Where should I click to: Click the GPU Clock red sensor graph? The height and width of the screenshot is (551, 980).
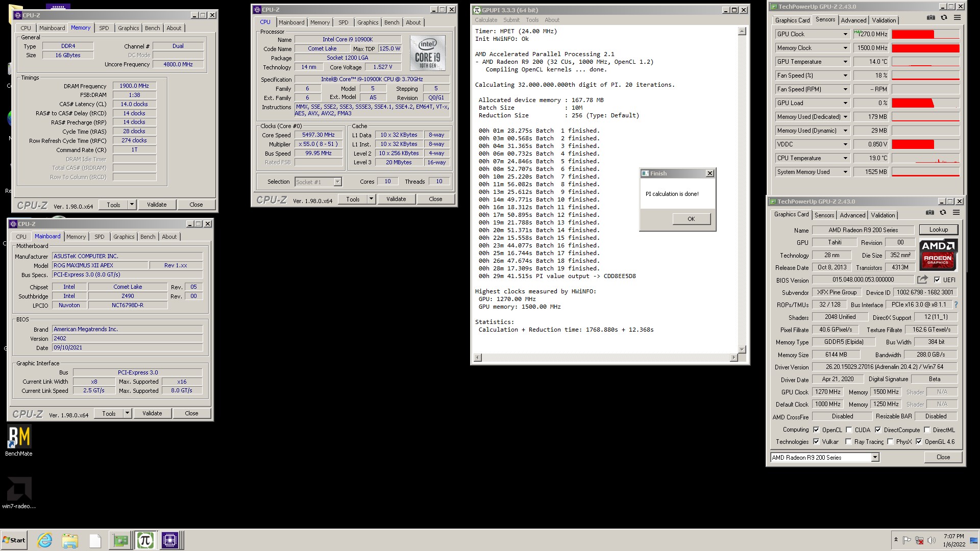coord(925,34)
